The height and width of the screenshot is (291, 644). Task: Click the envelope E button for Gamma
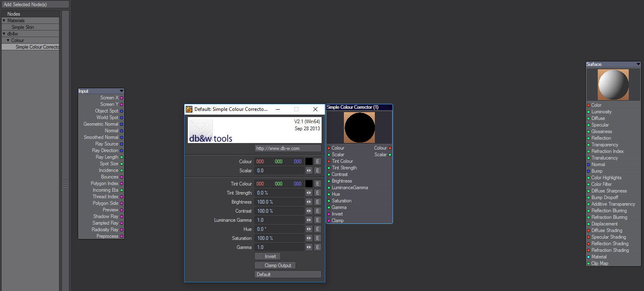[317, 247]
